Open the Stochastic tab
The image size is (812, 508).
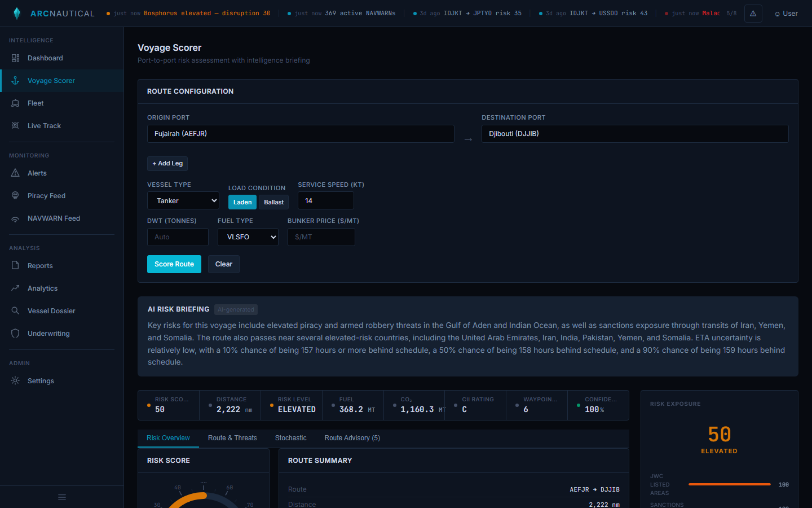290,438
